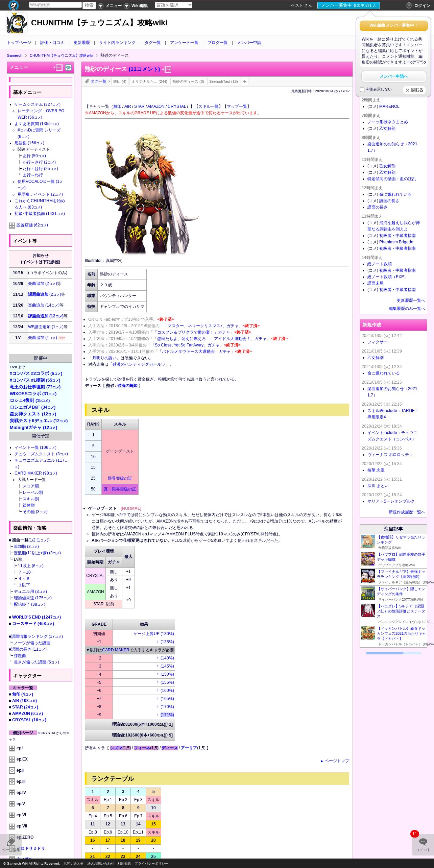The height and width of the screenshot is (868, 434).
Task: Open the 11 comment count badge
Action: pos(415,834)
